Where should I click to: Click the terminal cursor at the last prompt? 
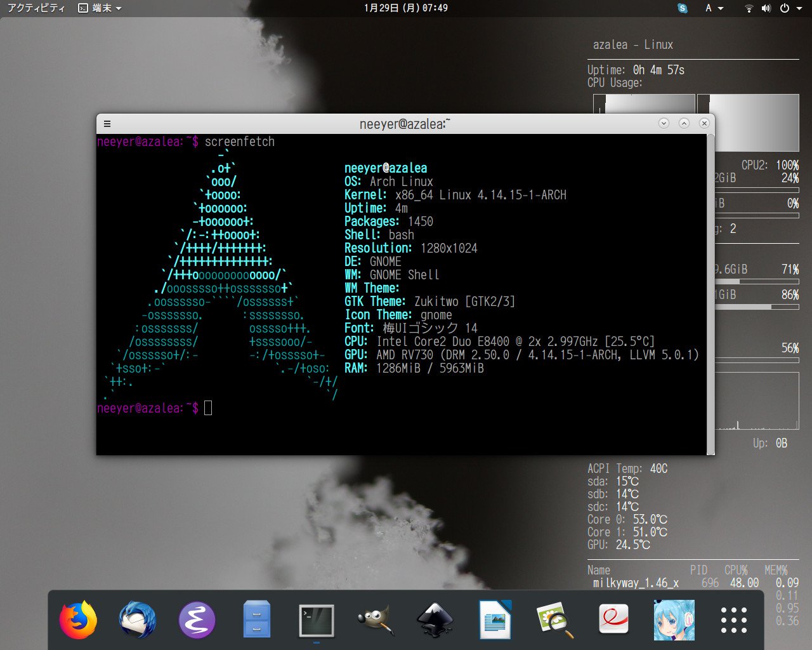click(208, 408)
